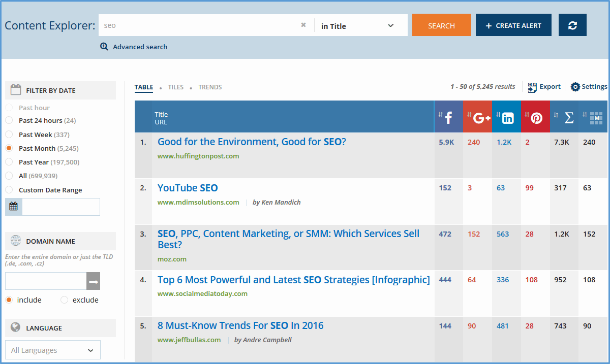This screenshot has width=610, height=364.
Task: Click author Andre Campbell
Action: (263, 340)
